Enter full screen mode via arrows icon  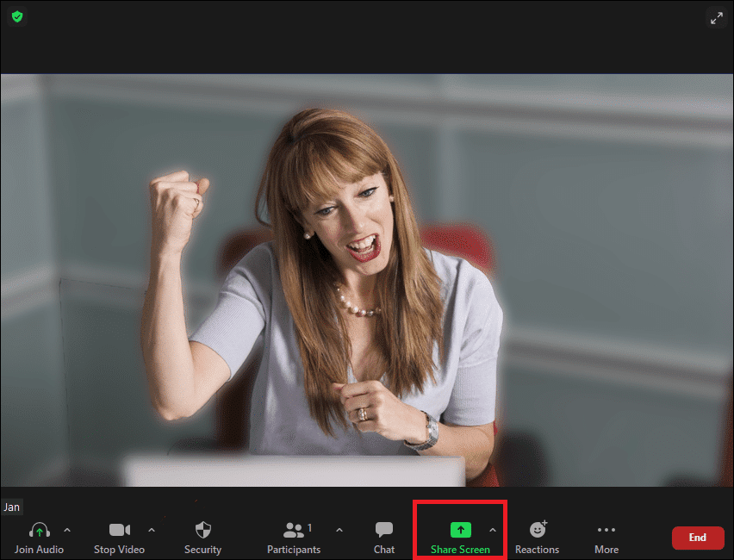tap(716, 18)
